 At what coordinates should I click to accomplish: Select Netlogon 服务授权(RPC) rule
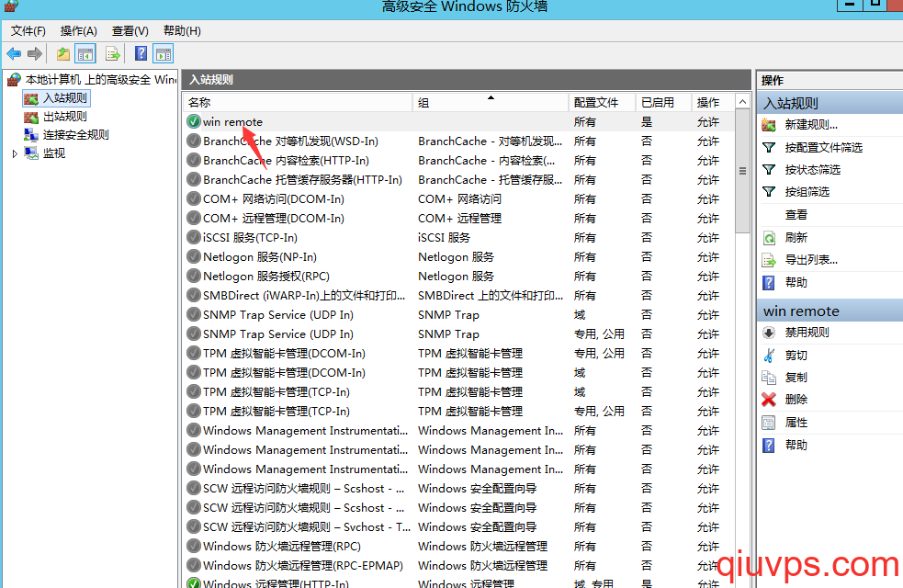pyautogui.click(x=459, y=276)
